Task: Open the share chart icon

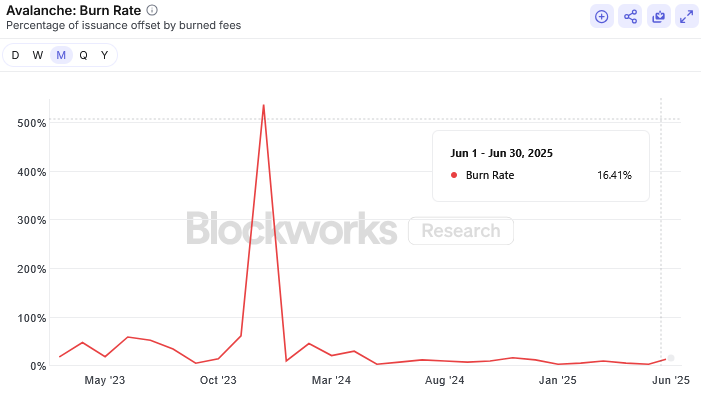Action: (630, 17)
